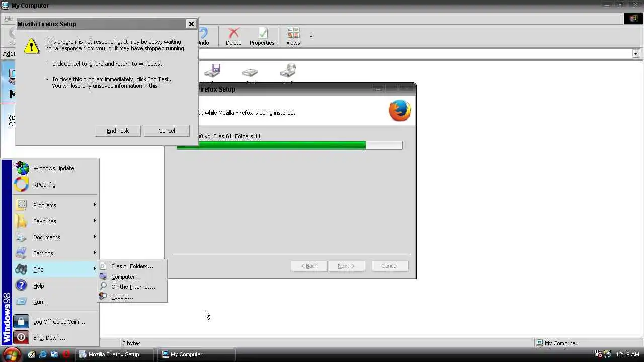
Task: Click the leftmost system tray icon
Action: click(598, 354)
